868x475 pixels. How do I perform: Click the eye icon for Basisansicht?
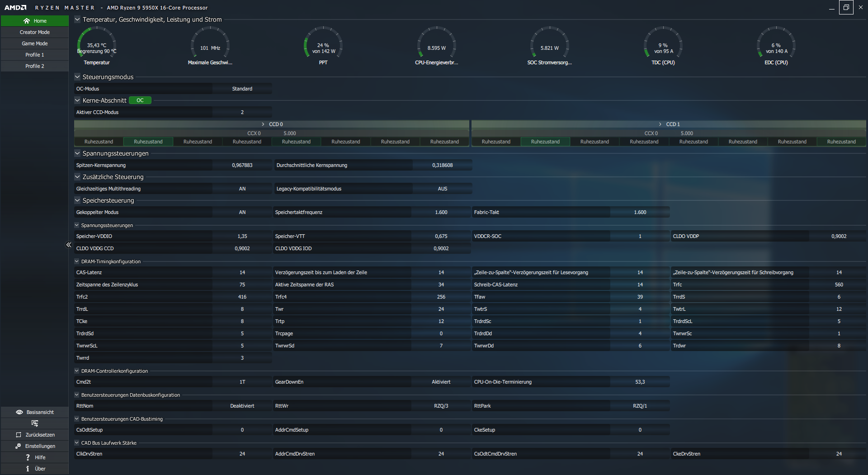(x=19, y=412)
